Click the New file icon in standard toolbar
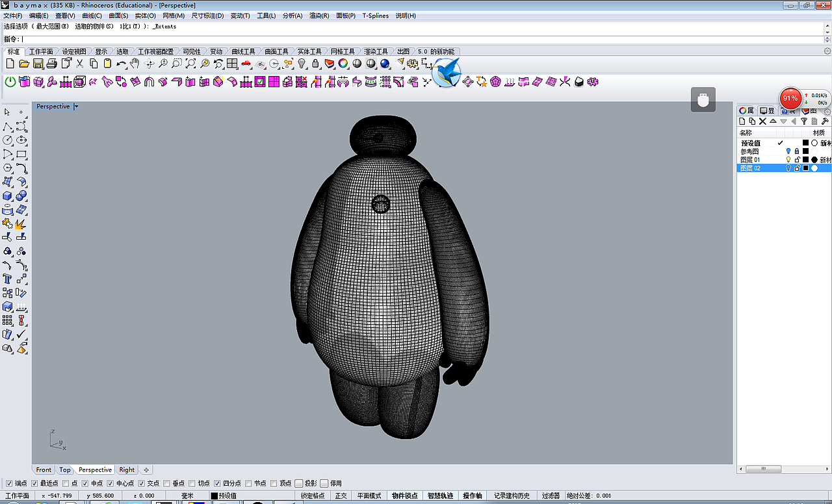This screenshot has width=832, height=504. [10, 64]
